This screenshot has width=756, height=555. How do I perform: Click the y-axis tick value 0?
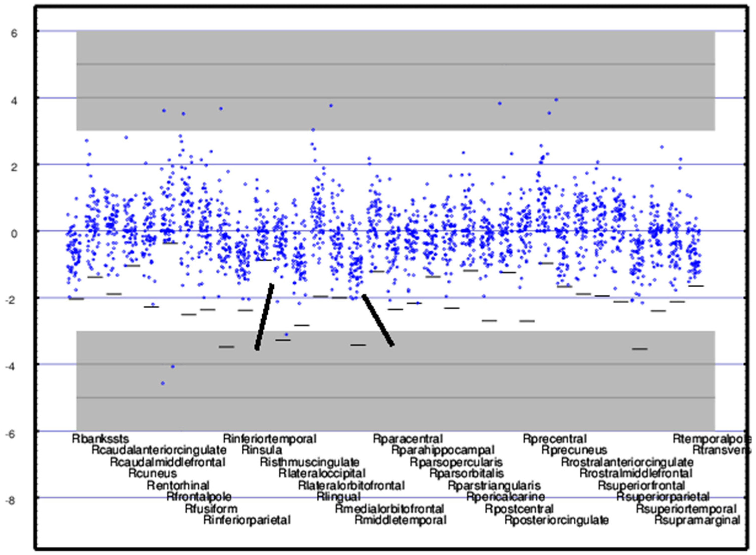(14, 233)
